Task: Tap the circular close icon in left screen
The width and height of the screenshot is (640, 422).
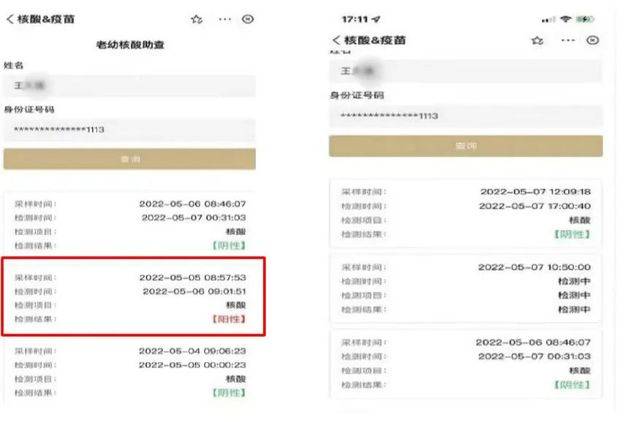Action: (248, 19)
